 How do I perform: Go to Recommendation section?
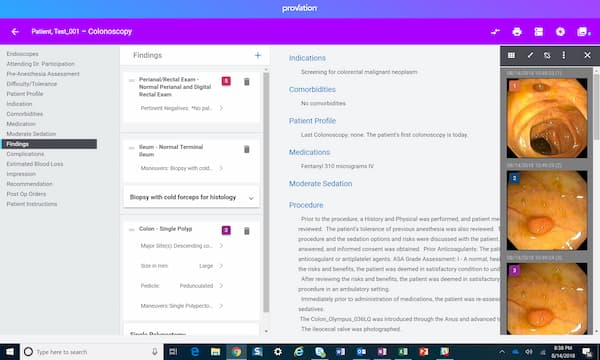(x=29, y=184)
